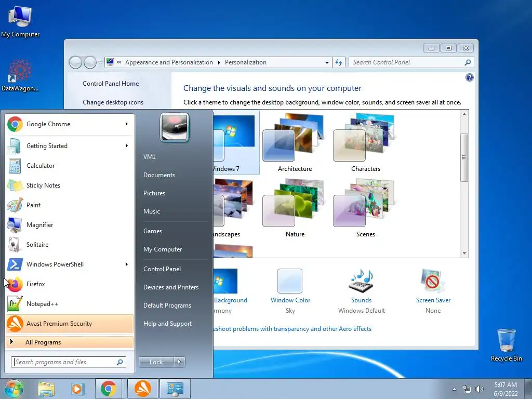532x399 pixels.
Task: Open Documents from the Start menu
Action: point(159,175)
